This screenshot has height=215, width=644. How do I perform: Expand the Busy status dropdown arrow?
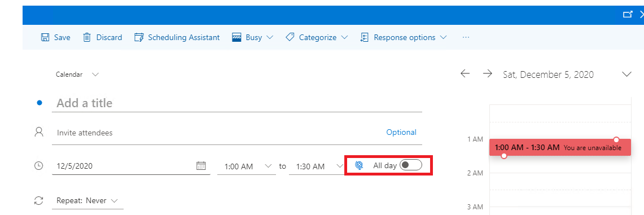(269, 37)
